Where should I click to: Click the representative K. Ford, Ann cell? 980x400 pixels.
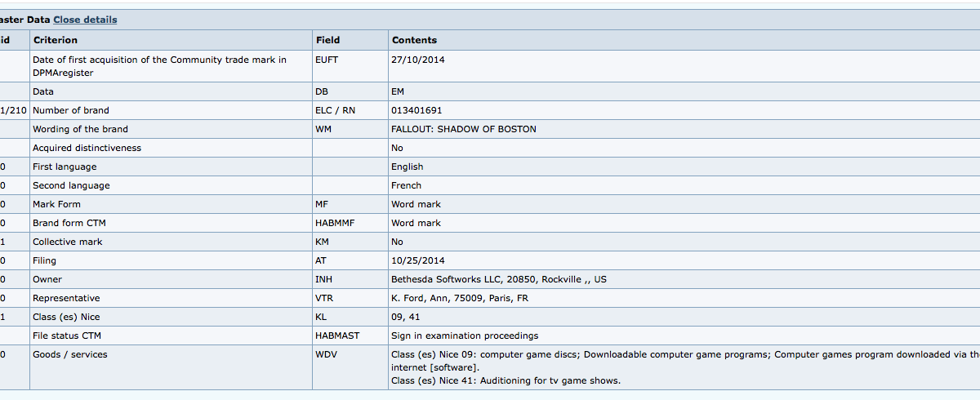pyautogui.click(x=460, y=298)
